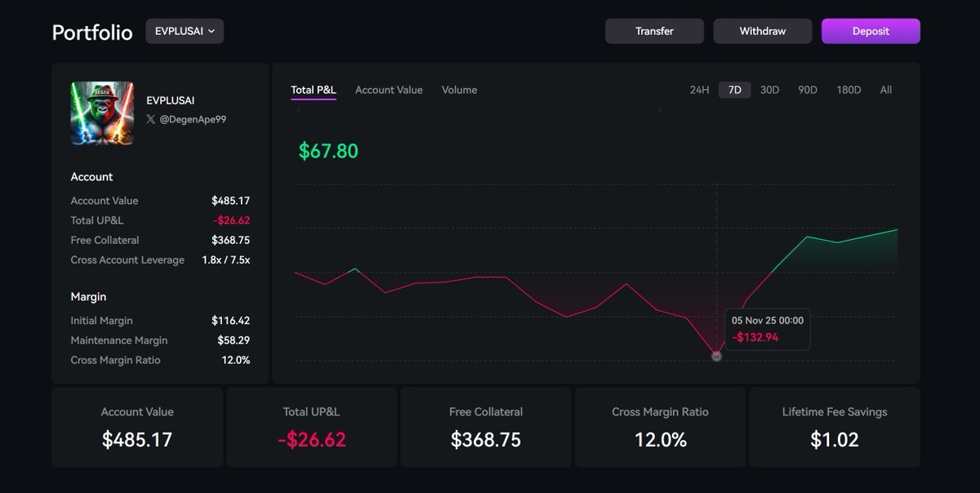Open the @DegenApe99 handle link

[193, 119]
